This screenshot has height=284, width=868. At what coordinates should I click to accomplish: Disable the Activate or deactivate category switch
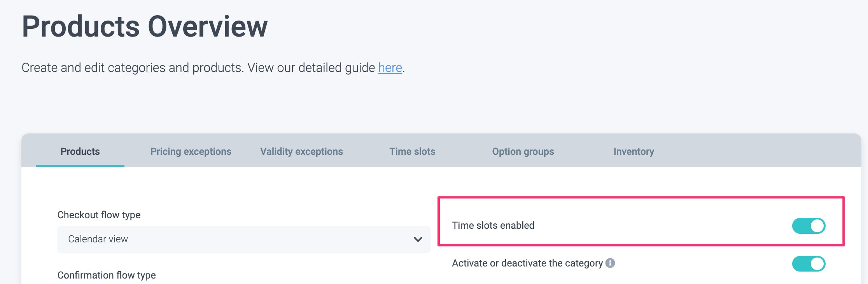[808, 264]
